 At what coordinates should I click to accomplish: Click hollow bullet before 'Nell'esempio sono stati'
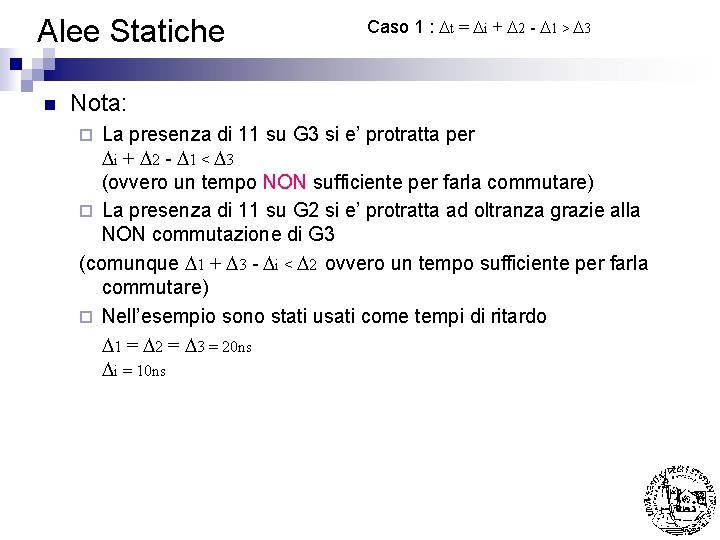click(x=87, y=317)
